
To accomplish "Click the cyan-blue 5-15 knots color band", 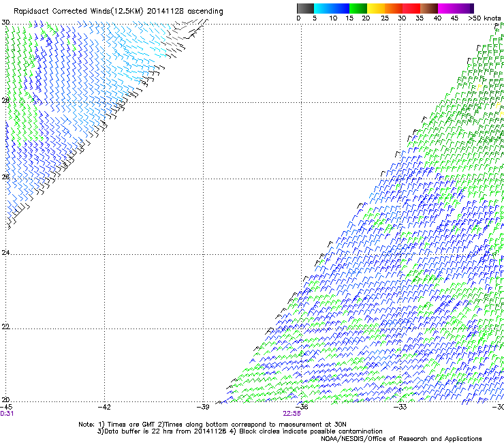I will (332, 8).
